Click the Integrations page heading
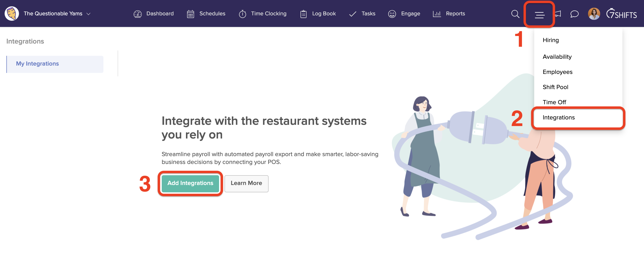The width and height of the screenshot is (644, 254). (25, 41)
